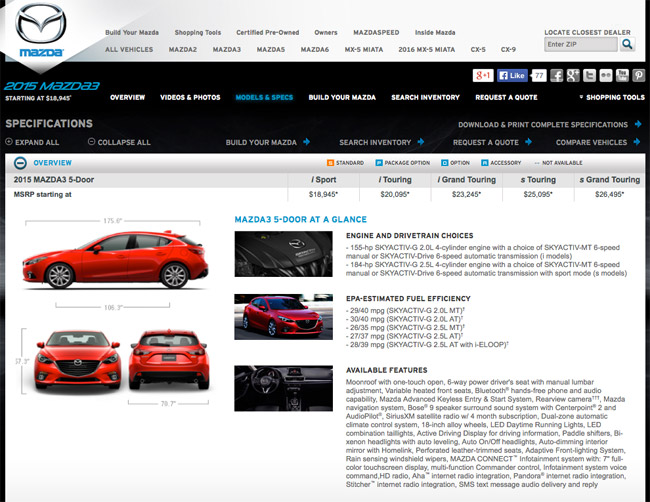Go to Request a Quote tab in black bar
This screenshot has height=502, width=650.
[506, 97]
